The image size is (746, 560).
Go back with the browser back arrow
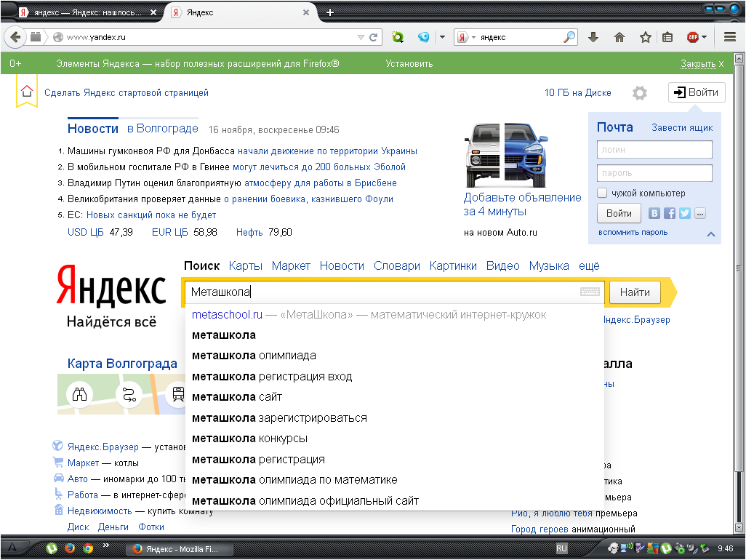(15, 37)
